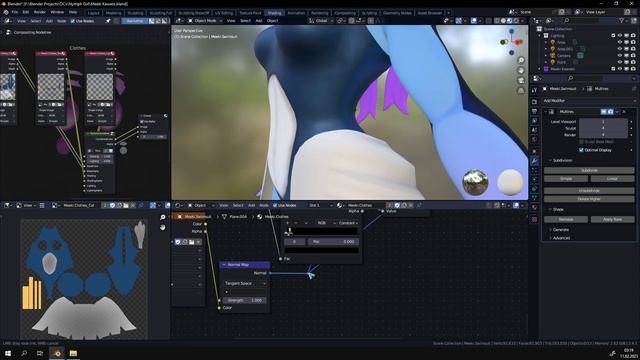Open Constant interpolation dropdown in color ramp
This screenshot has height=360, width=640.
[348, 223]
